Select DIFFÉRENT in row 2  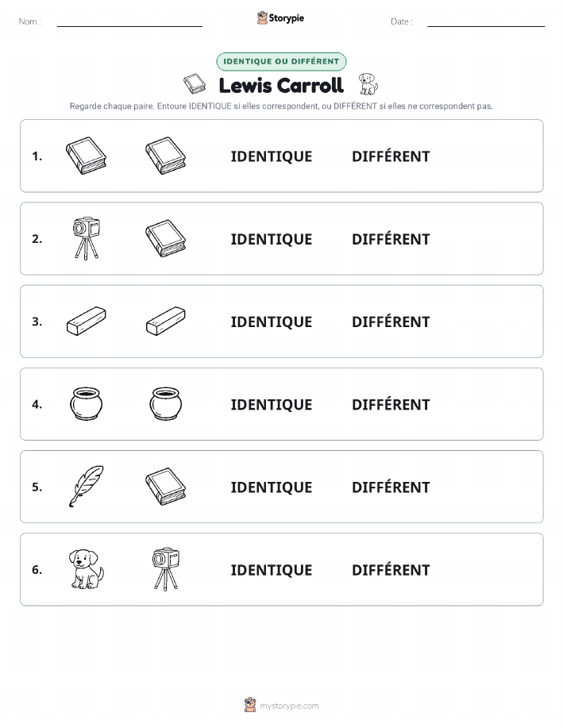point(391,239)
